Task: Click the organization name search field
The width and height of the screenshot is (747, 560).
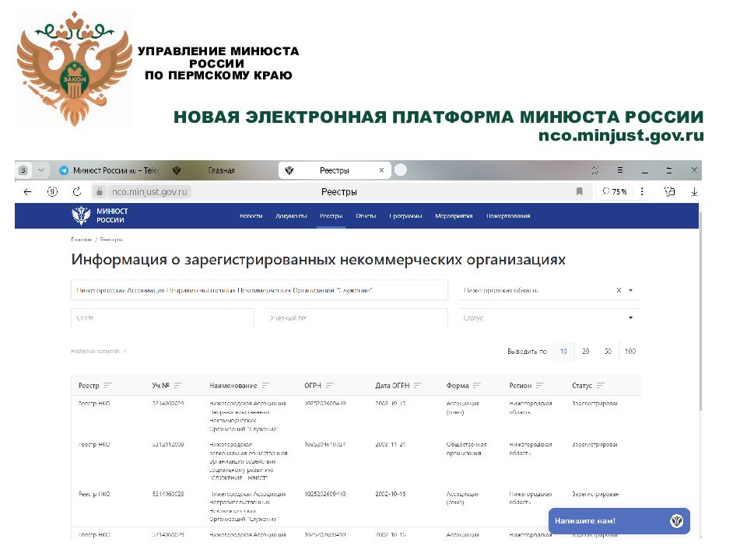Action: (x=259, y=290)
